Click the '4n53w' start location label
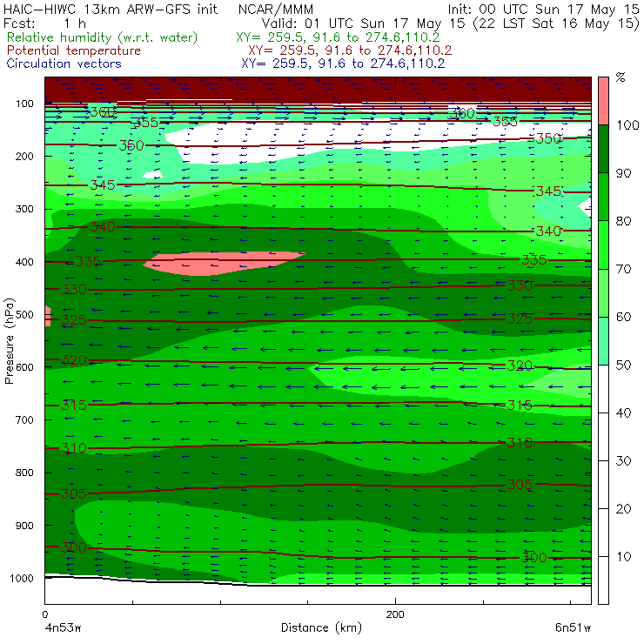The width and height of the screenshot is (644, 644). pyautogui.click(x=63, y=628)
